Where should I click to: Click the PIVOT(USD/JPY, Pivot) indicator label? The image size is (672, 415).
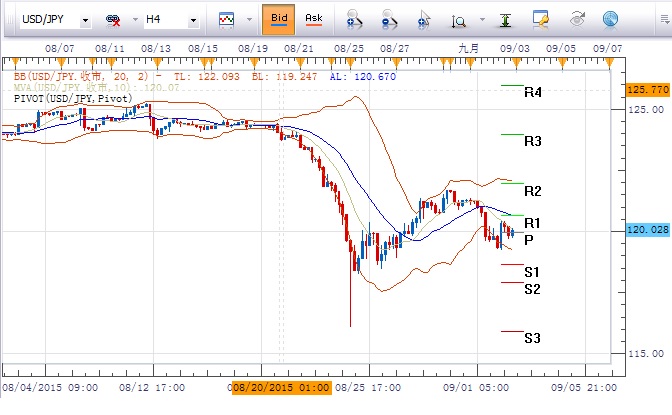click(73, 99)
